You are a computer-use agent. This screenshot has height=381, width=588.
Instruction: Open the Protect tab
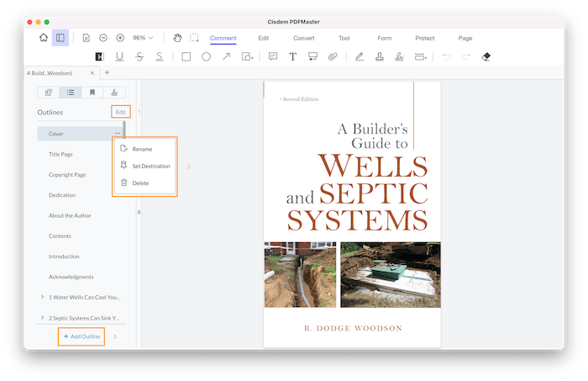coord(425,39)
